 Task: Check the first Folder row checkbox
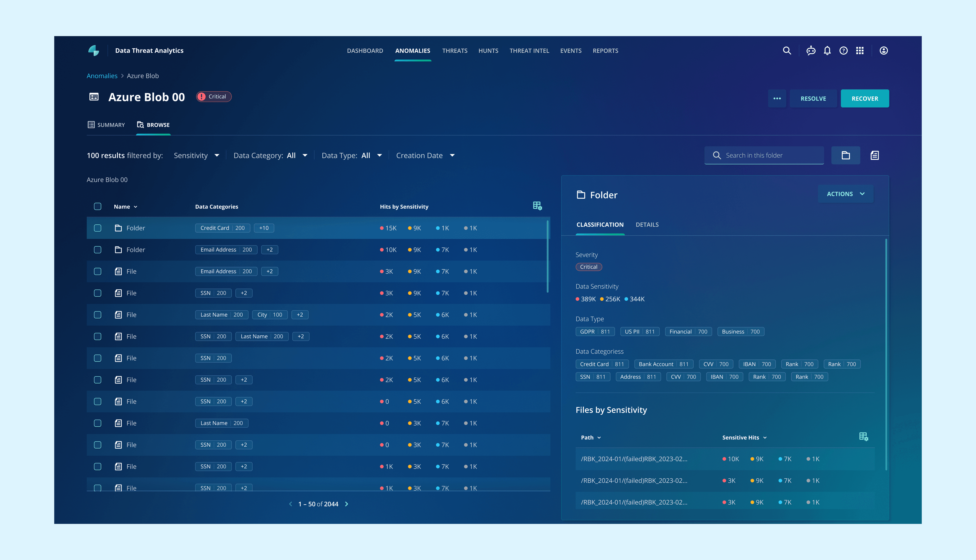[98, 228]
